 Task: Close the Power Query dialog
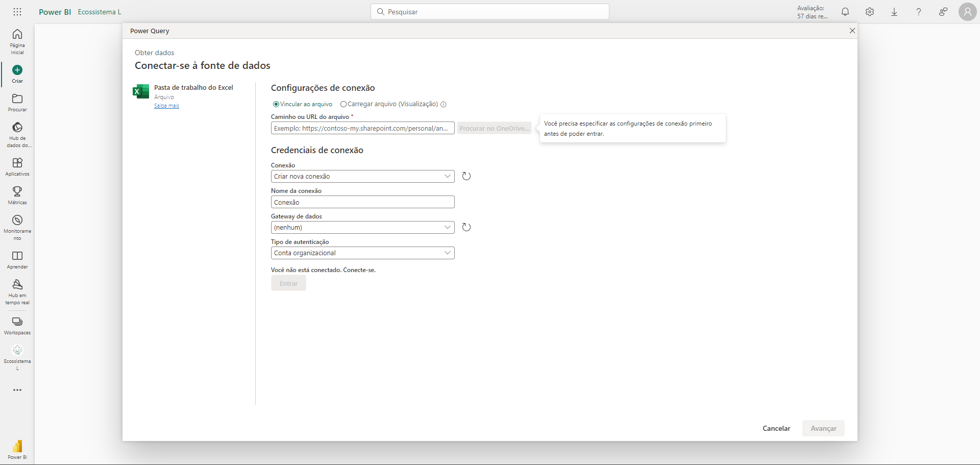click(852, 31)
